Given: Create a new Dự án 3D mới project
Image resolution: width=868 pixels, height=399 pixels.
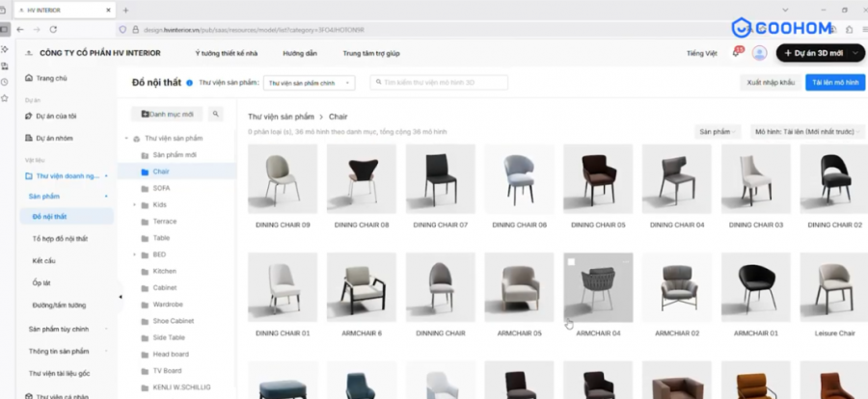Looking at the screenshot, I should pyautogui.click(x=814, y=53).
